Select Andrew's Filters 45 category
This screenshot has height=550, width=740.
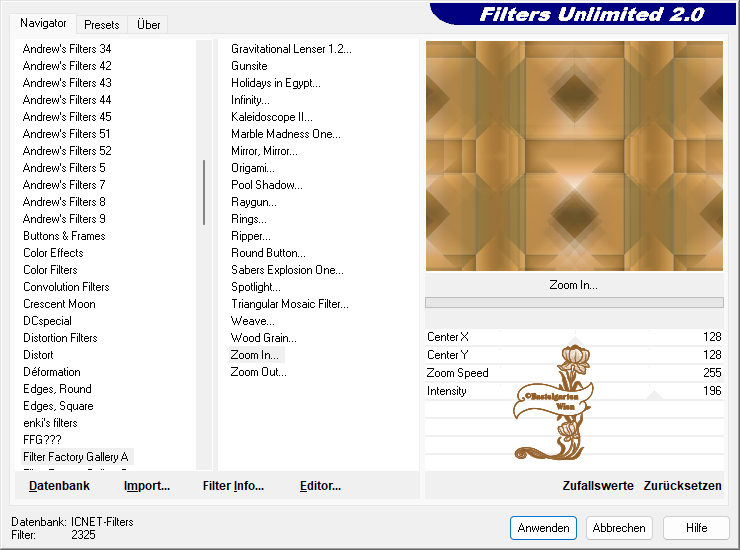pyautogui.click(x=67, y=117)
